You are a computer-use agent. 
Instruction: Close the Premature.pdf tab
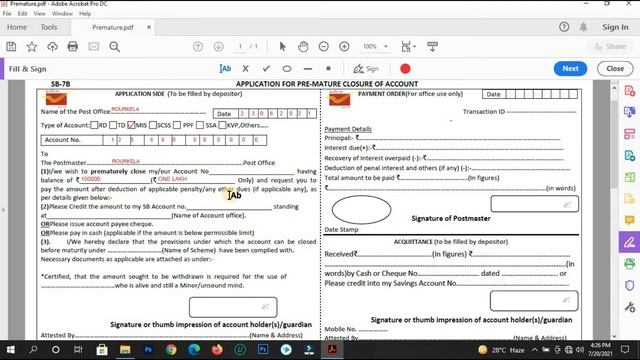click(x=149, y=27)
